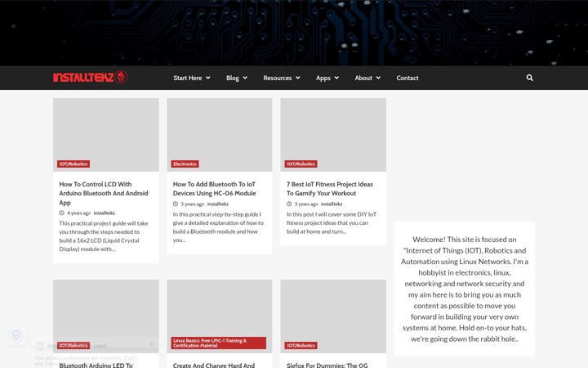Go to the Contact page
Screen dimensions: 588x368
(408, 78)
